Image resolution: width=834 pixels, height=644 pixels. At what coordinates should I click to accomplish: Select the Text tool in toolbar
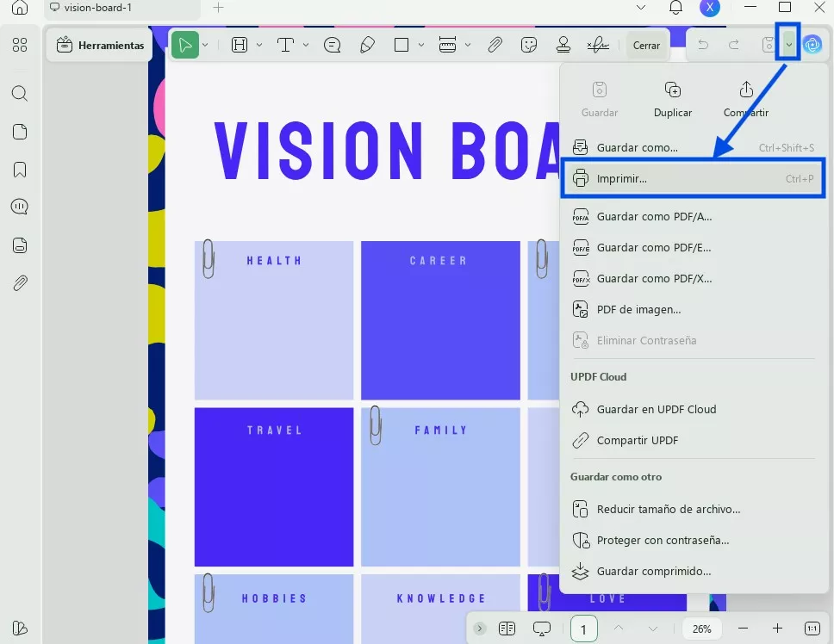[286, 45]
